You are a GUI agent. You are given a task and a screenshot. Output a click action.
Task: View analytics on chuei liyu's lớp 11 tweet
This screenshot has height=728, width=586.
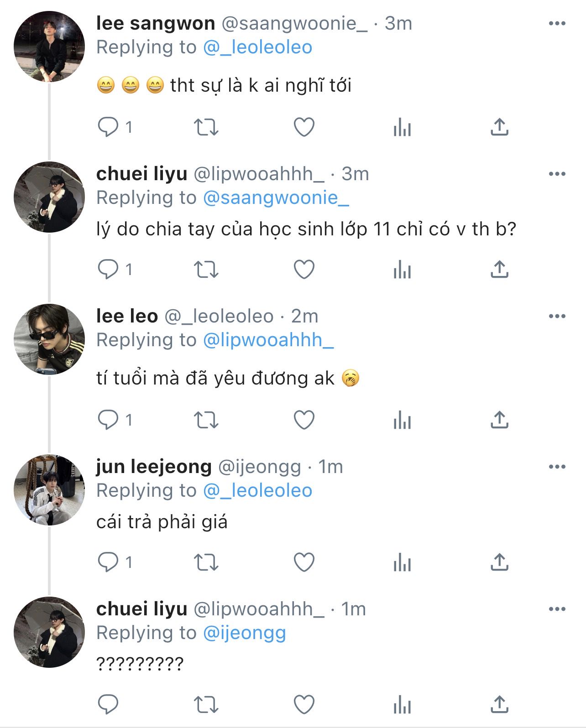click(x=402, y=270)
